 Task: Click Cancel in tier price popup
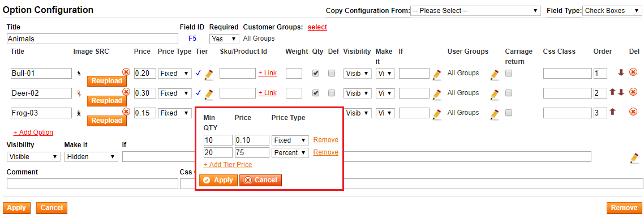(260, 180)
